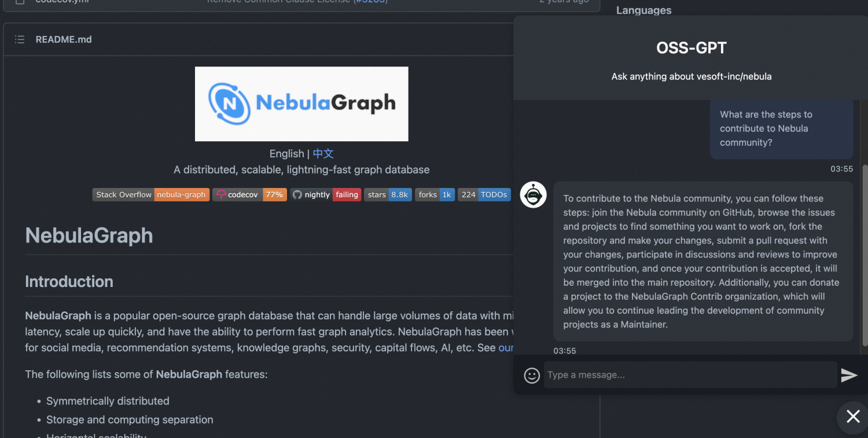The width and height of the screenshot is (868, 438).
Task: Click 'Ask anything about vesoft-inc/nebula' subtitle
Action: click(692, 76)
